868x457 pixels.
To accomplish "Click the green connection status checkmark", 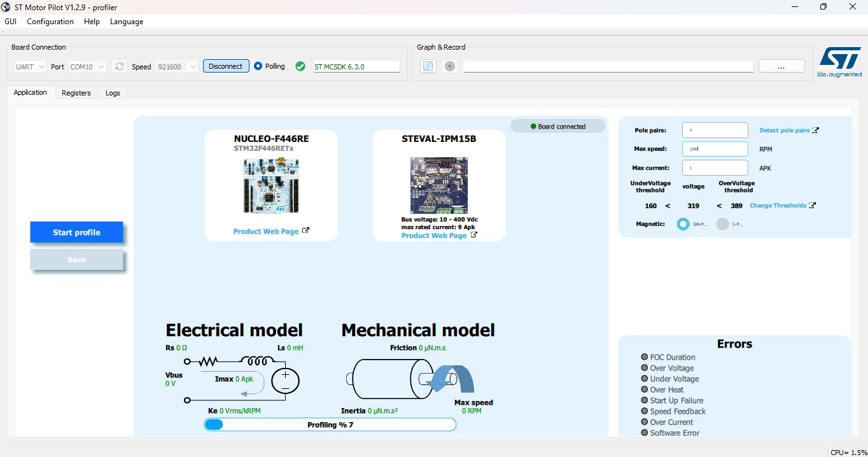I will [300, 66].
